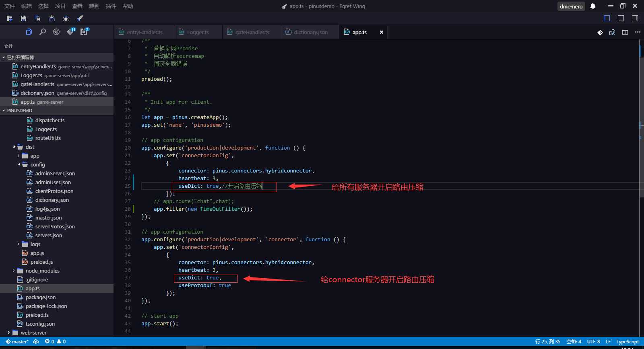The image size is (644, 349).
Task: Open master.json in config folder
Action: click(57, 218)
